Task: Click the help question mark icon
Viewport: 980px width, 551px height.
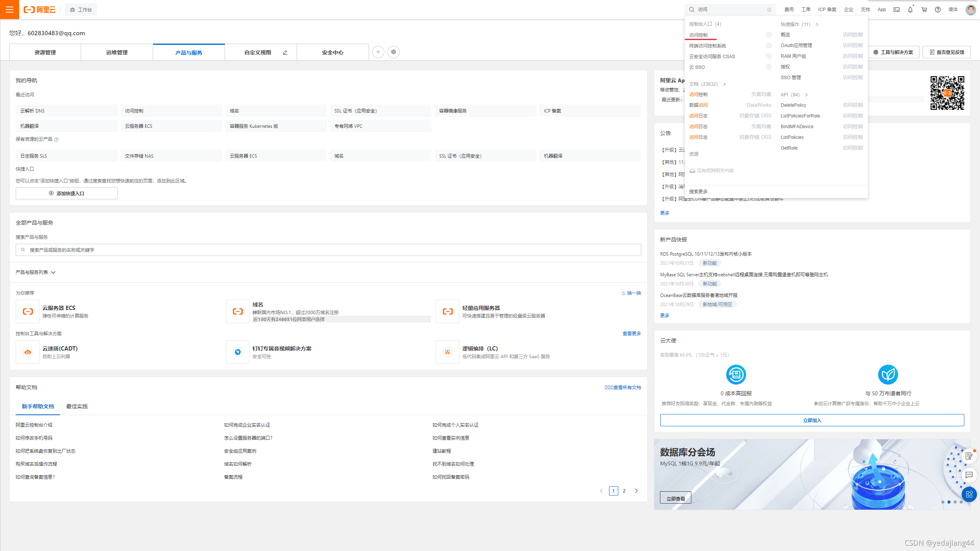Action: coord(938,10)
